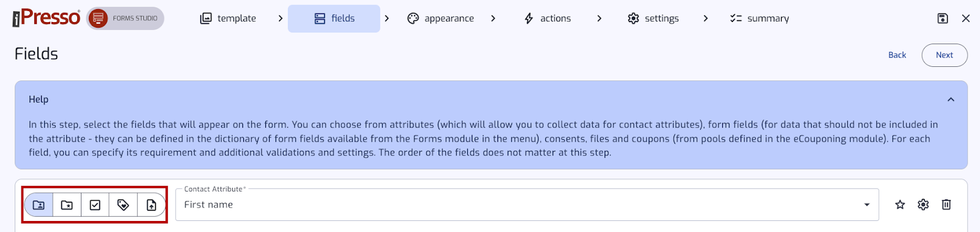Click the Back link

897,55
